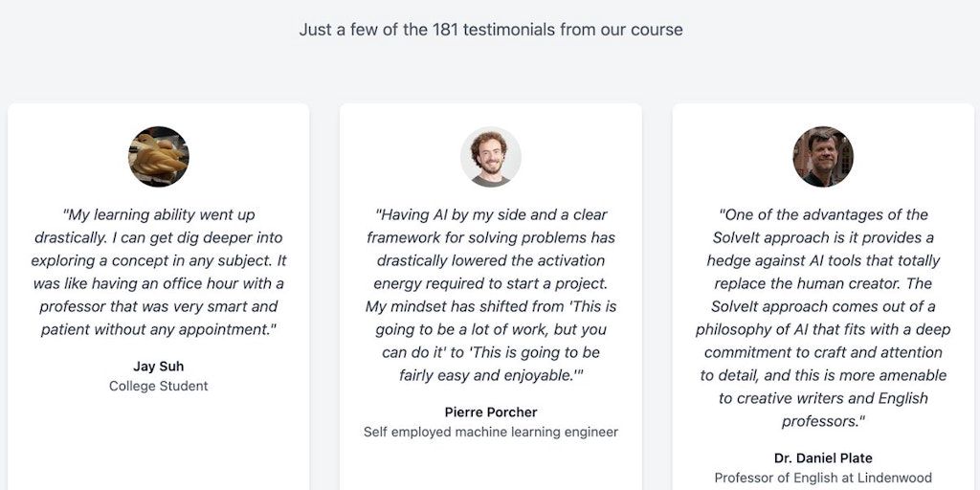Click the "College Student" subtitle
Viewport: 980px width, 490px height.
click(x=159, y=387)
